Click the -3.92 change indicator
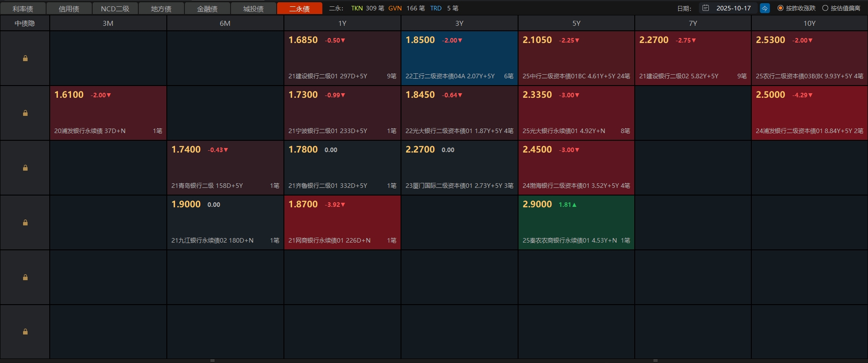The width and height of the screenshot is (868, 363). click(x=335, y=205)
